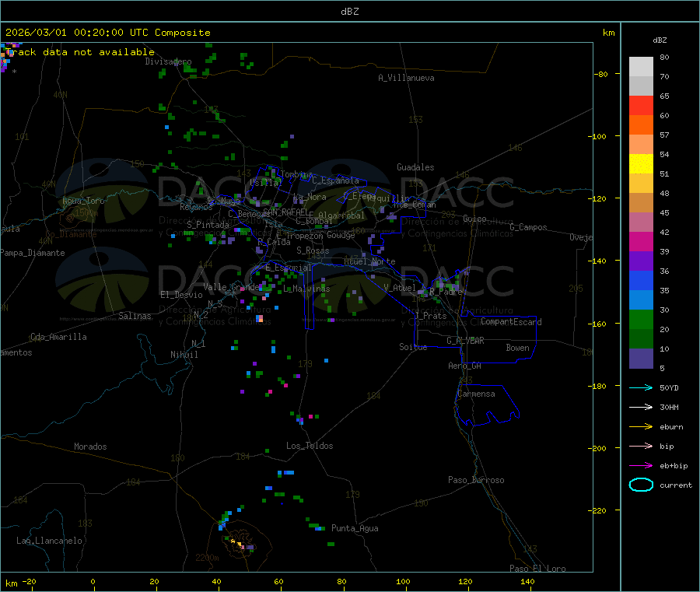This screenshot has width=700, height=592.
Task: Click the 'Pampa_Diamante' place label
Action: [x=32, y=253]
